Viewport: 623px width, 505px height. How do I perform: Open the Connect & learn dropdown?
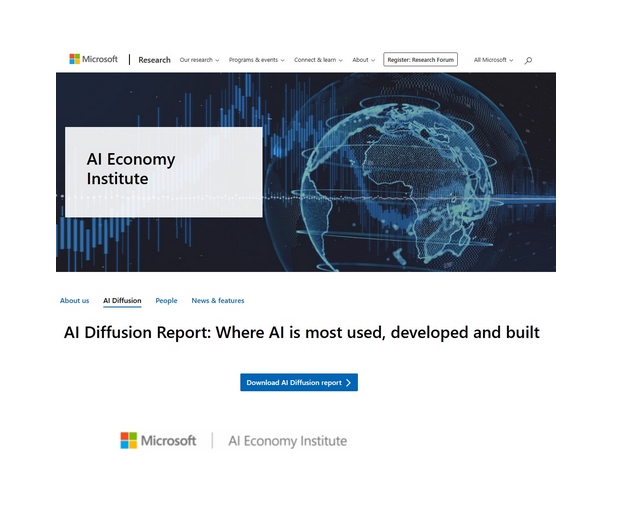[318, 60]
